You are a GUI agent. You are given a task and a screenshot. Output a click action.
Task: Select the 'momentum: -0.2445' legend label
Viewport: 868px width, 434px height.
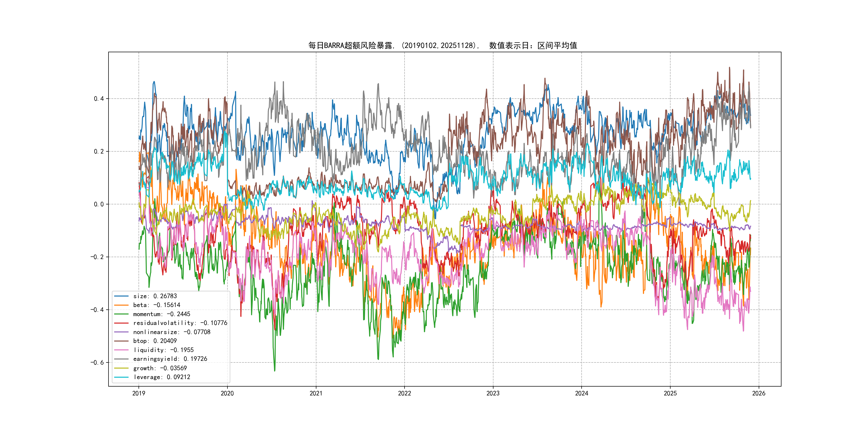(161, 314)
